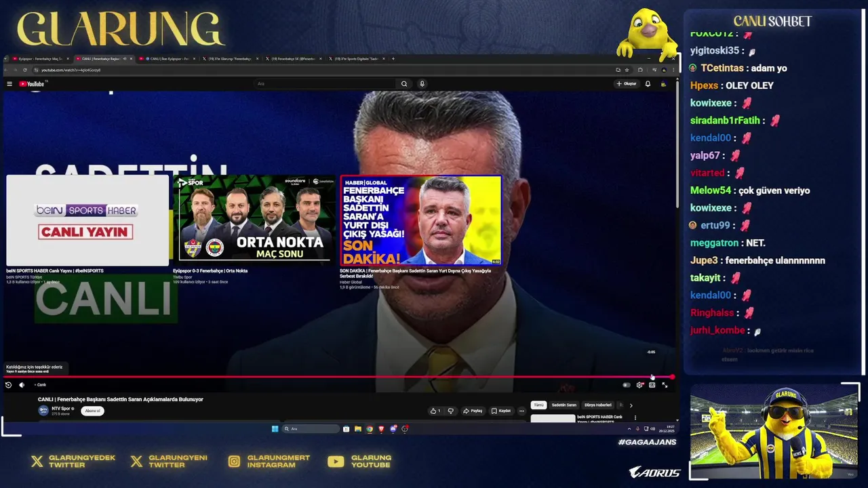Open YouTube notifications bell

(x=648, y=84)
